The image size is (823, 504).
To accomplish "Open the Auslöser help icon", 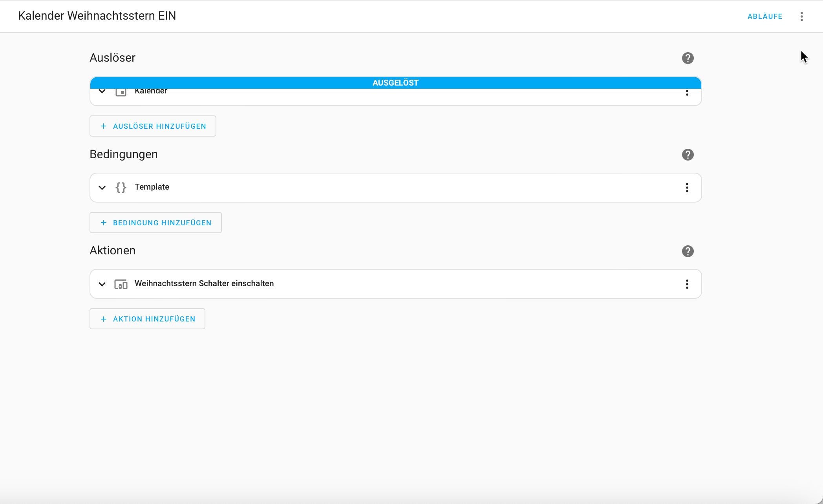I will point(688,58).
